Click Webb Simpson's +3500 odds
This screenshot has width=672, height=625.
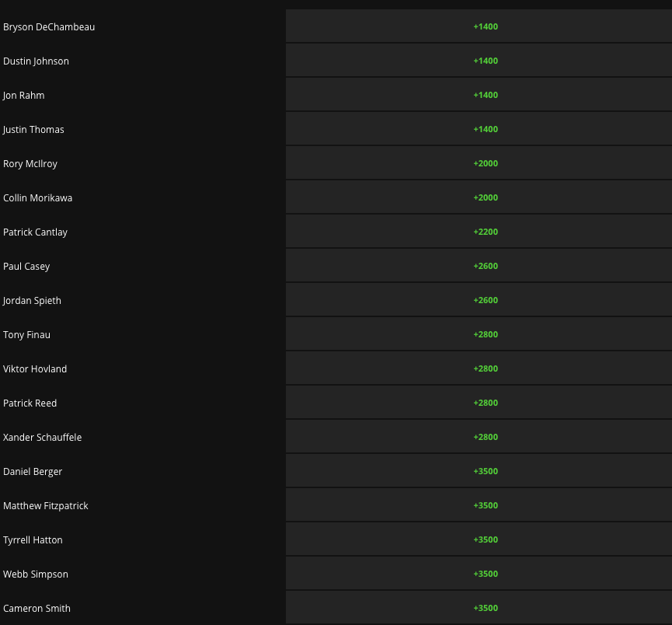coord(485,574)
